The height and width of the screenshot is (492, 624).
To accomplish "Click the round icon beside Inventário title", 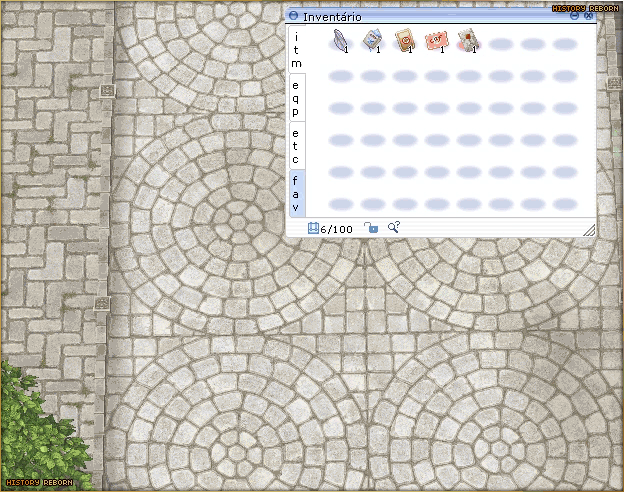I will pyautogui.click(x=293, y=16).
